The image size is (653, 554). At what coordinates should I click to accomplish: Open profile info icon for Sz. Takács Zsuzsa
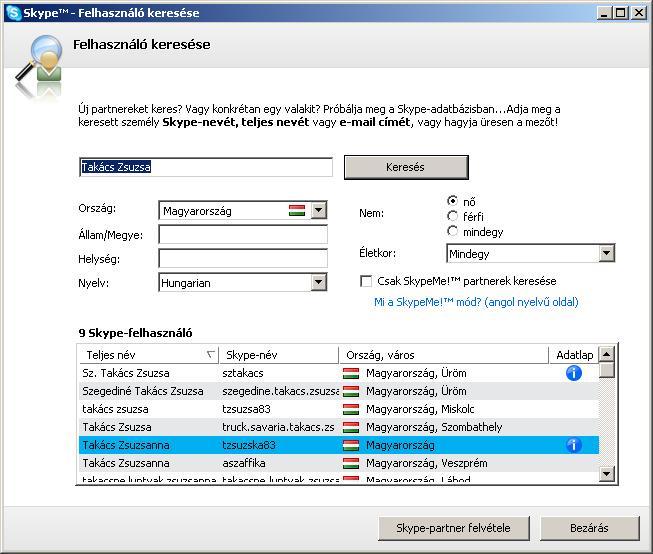coord(573,373)
